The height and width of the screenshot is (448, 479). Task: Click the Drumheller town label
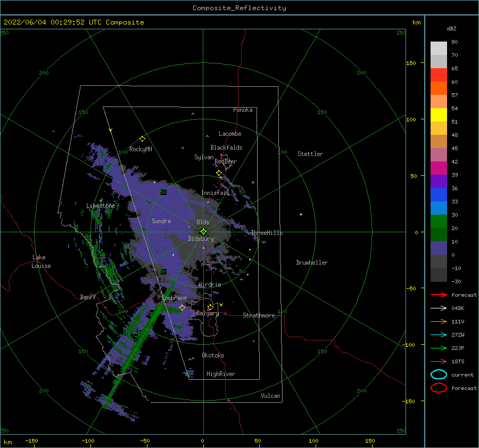coord(312,263)
